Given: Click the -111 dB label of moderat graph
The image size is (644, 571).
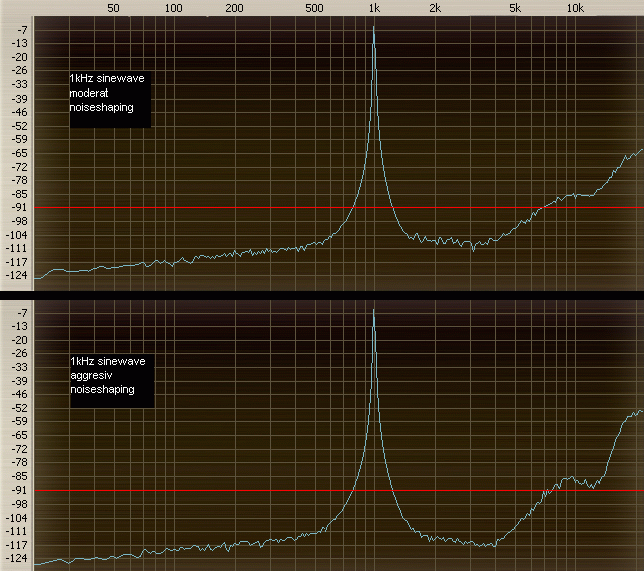Looking at the screenshot, I should tap(16, 248).
